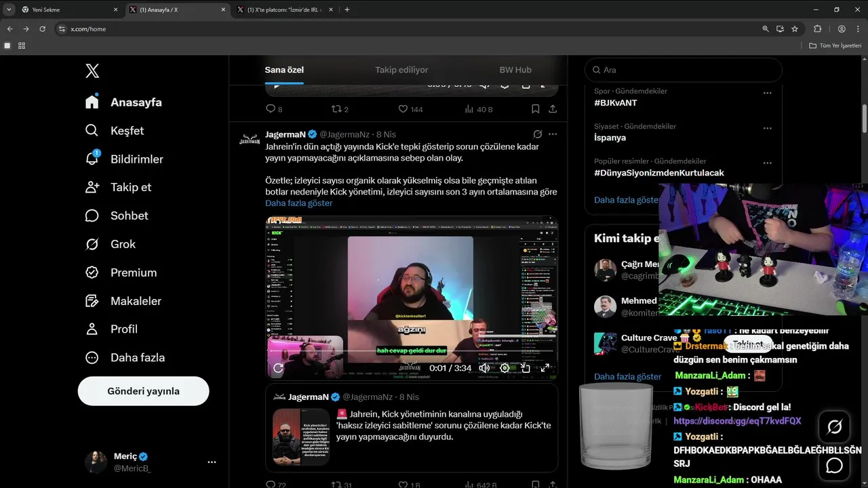Open Anasayfa from the sidebar
868x488 pixels.
tap(123, 102)
